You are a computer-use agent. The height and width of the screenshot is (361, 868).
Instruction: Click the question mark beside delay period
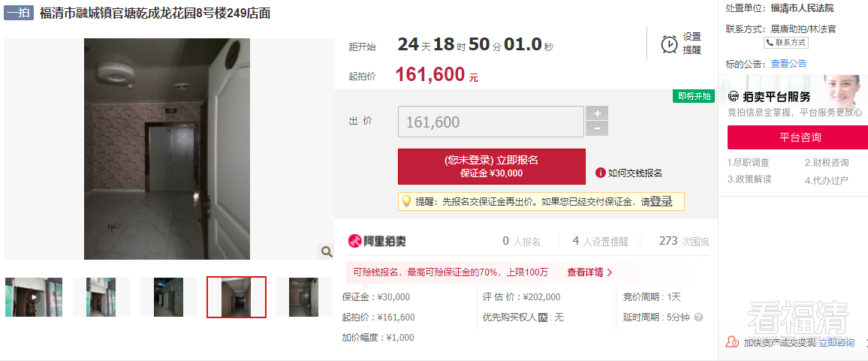point(698,317)
